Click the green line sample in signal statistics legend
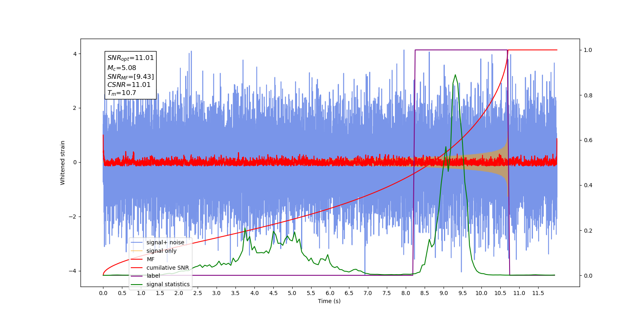 [x=137, y=284]
